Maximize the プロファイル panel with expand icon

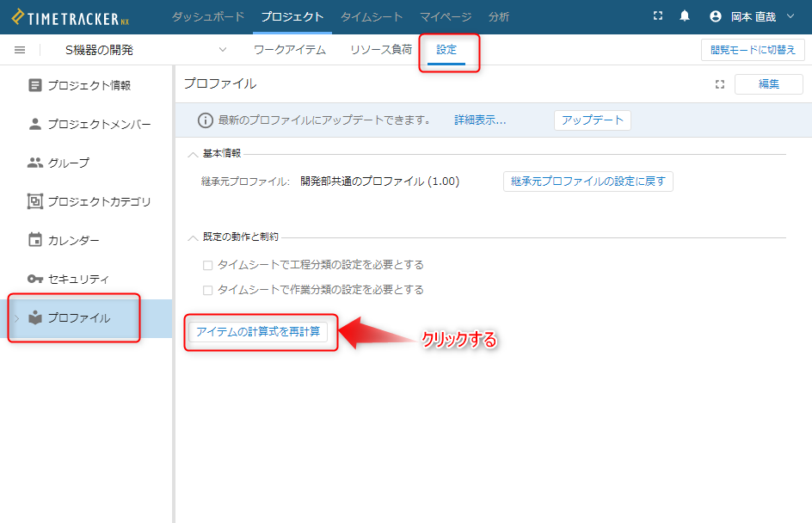click(x=720, y=84)
